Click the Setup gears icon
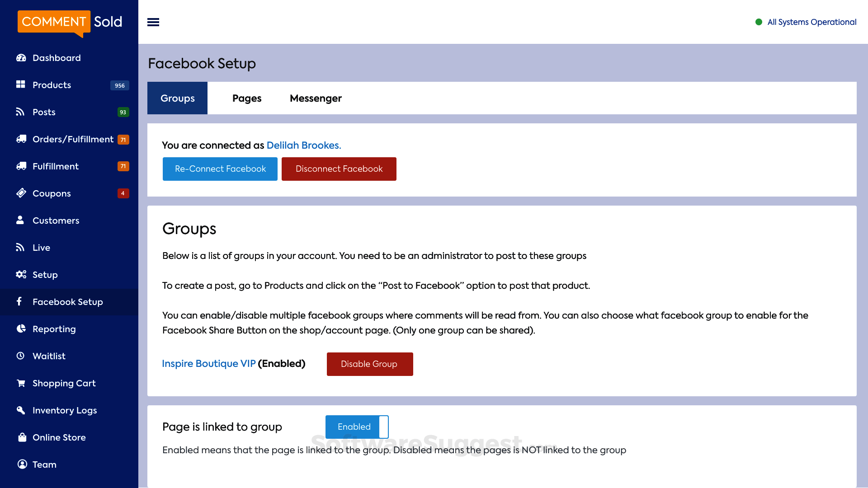This screenshot has height=488, width=868. click(21, 274)
